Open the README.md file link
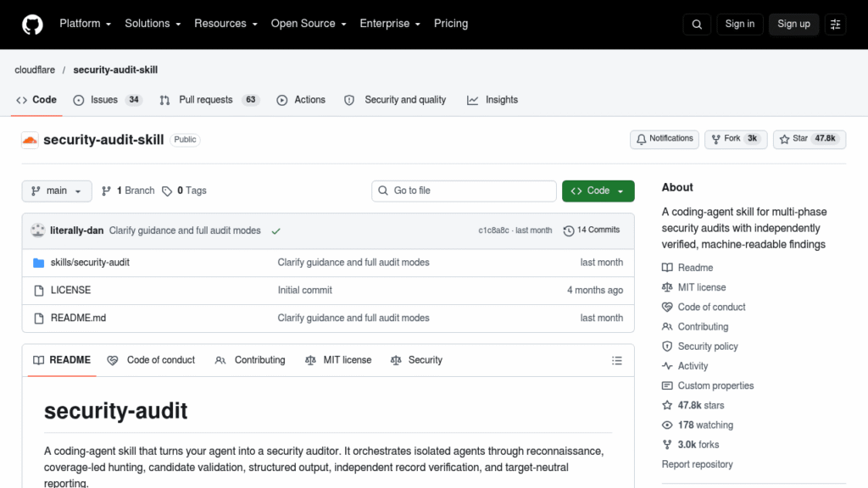The image size is (868, 488). pos(78,319)
